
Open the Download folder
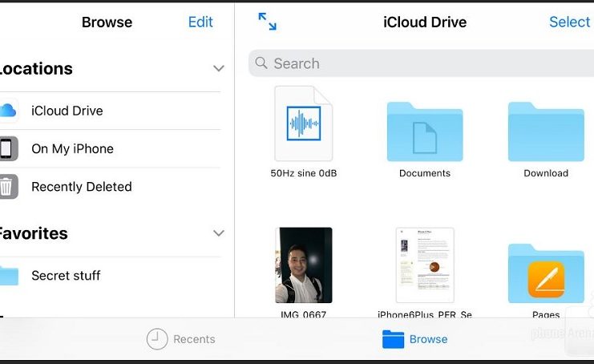(x=546, y=132)
